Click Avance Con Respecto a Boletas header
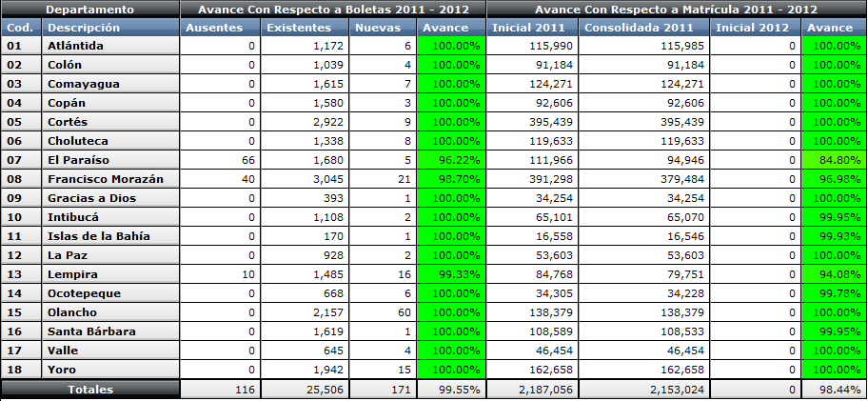The image size is (868, 401). 333,9
